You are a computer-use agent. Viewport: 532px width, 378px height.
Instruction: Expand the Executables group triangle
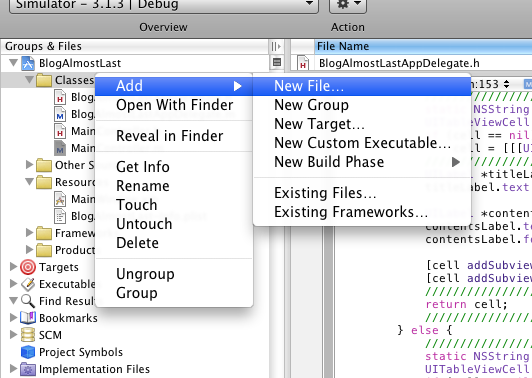click(x=14, y=284)
